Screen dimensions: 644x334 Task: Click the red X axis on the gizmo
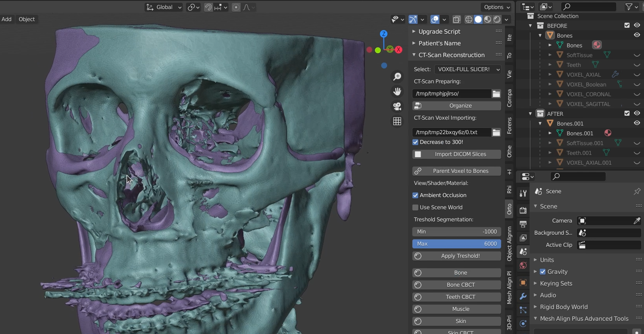398,50
